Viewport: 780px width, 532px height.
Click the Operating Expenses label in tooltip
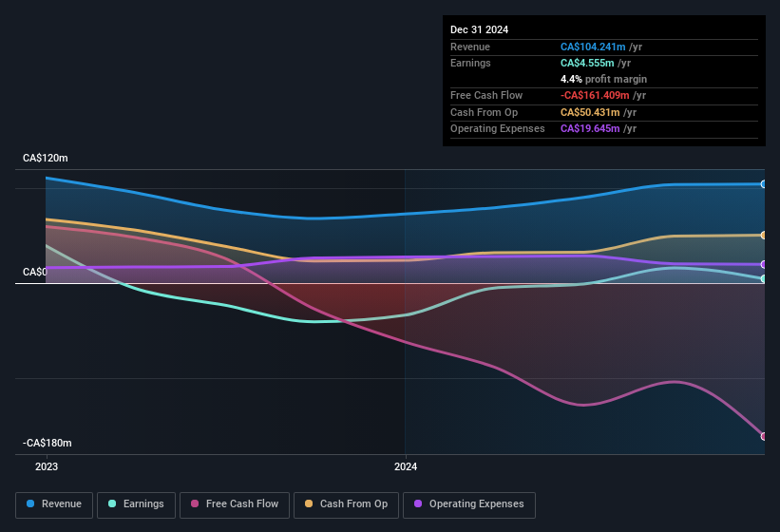point(498,129)
